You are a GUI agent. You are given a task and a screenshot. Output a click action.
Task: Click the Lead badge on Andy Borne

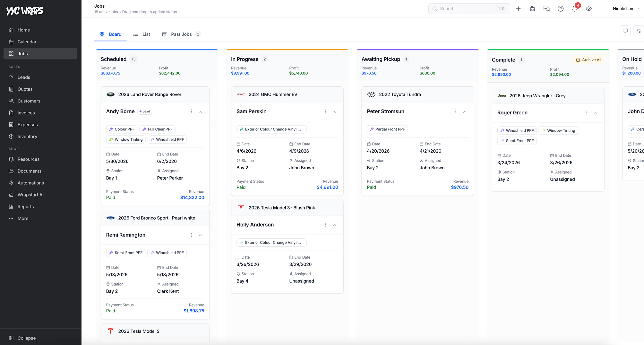pyautogui.click(x=145, y=111)
